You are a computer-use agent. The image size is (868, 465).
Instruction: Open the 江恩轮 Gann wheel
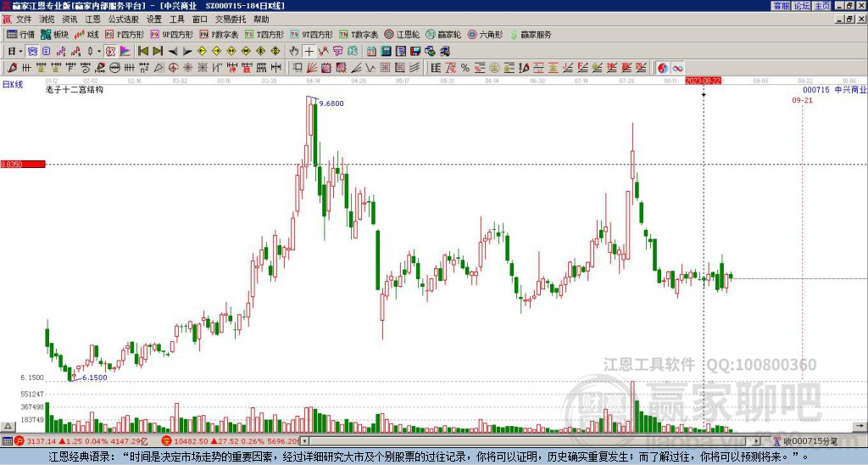tap(402, 34)
